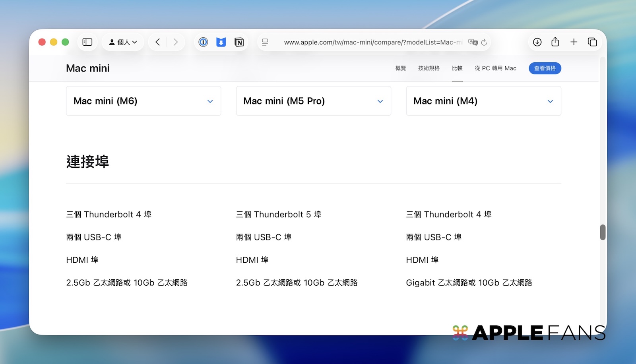Open the page reader menu icon

[265, 42]
